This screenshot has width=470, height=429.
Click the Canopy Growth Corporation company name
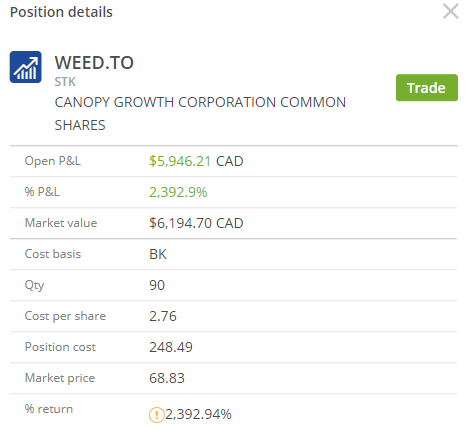tap(200, 114)
